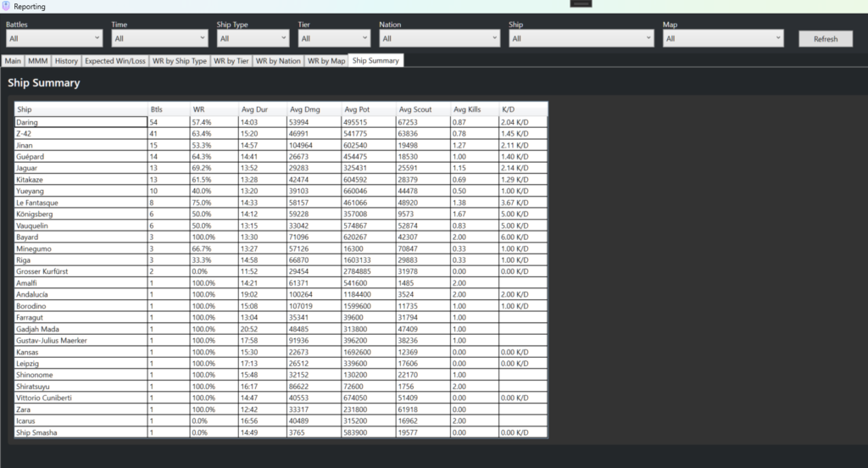Viewport: 868px width, 468px height.
Task: Click the Reporting app icon in title bar
Action: click(7, 6)
